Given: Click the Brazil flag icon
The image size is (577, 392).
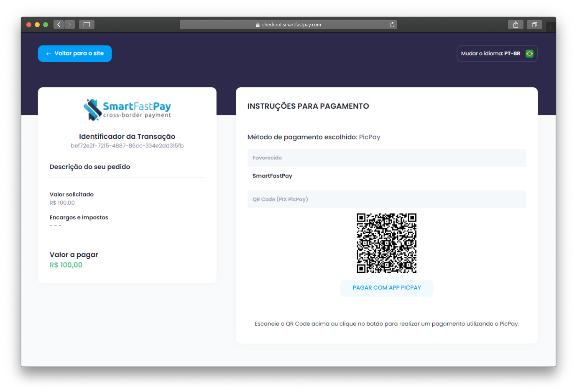Looking at the screenshot, I should pos(529,53).
